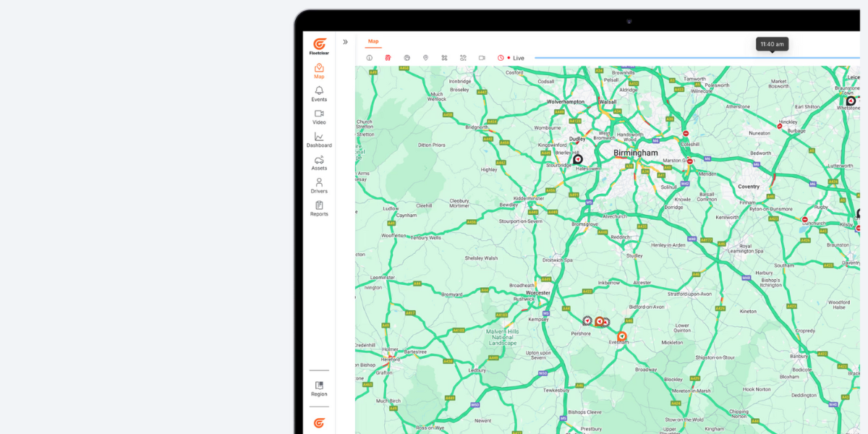Open the Dashboard chart in sidebar
Screen dimensions: 868x434
pyautogui.click(x=319, y=140)
